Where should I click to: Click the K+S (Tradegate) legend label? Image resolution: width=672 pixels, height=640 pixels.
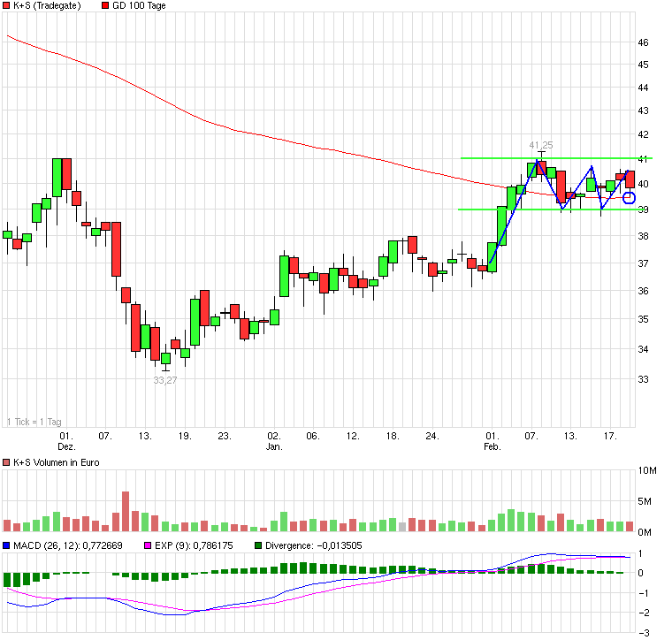(x=47, y=5)
